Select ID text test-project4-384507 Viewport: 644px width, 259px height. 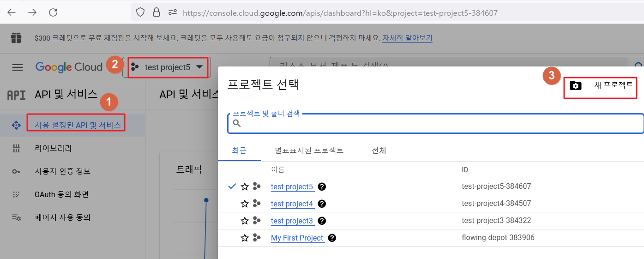pyautogui.click(x=496, y=204)
